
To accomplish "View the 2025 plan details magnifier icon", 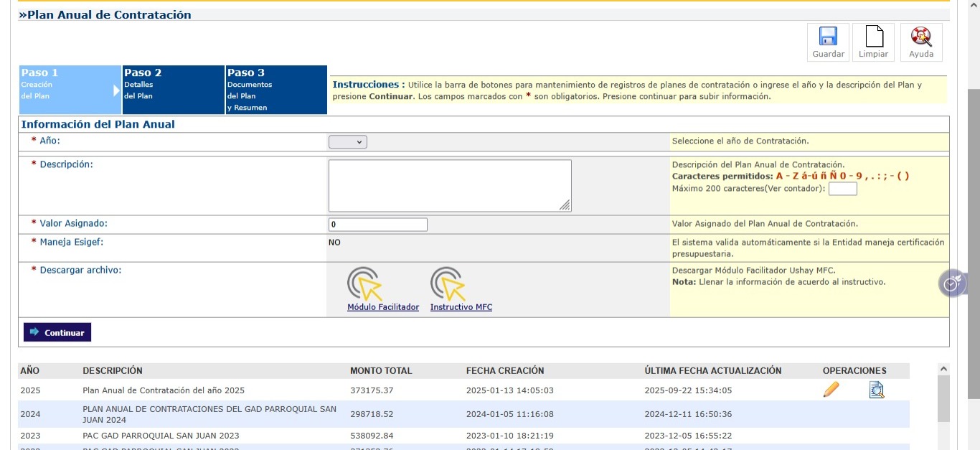I will click(876, 390).
